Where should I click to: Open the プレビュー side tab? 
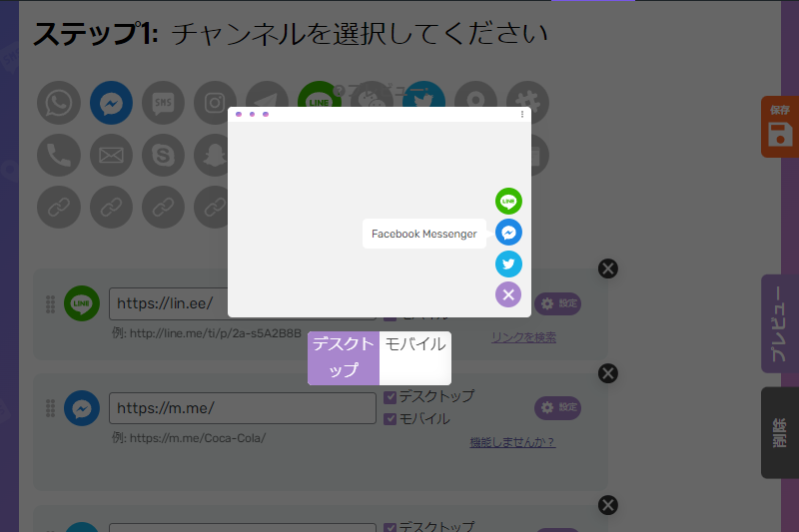[x=780, y=323]
